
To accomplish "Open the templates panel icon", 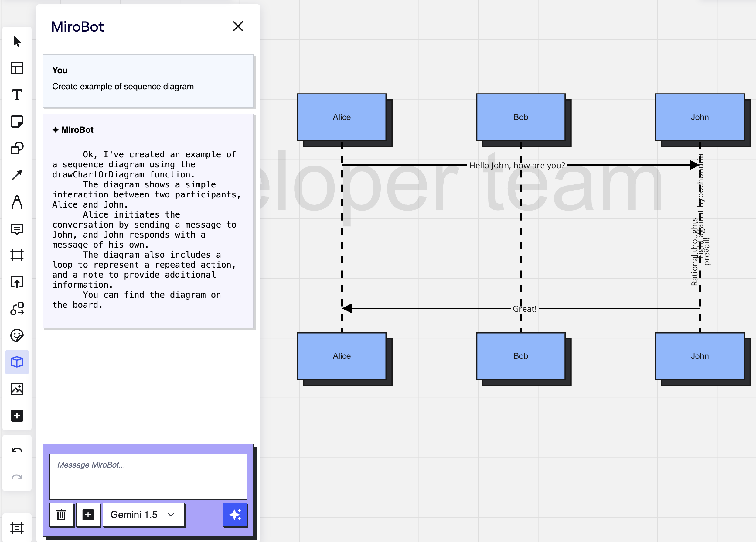I will pos(17,68).
